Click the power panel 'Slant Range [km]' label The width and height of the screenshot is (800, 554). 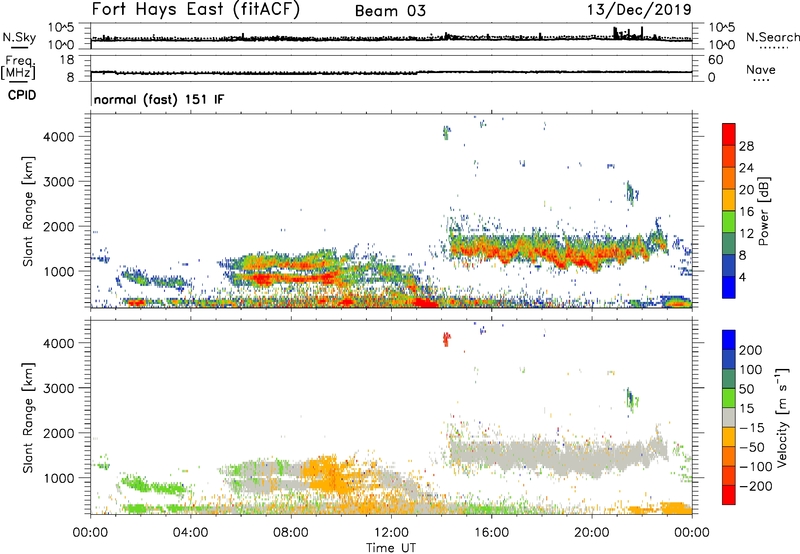coord(28,211)
